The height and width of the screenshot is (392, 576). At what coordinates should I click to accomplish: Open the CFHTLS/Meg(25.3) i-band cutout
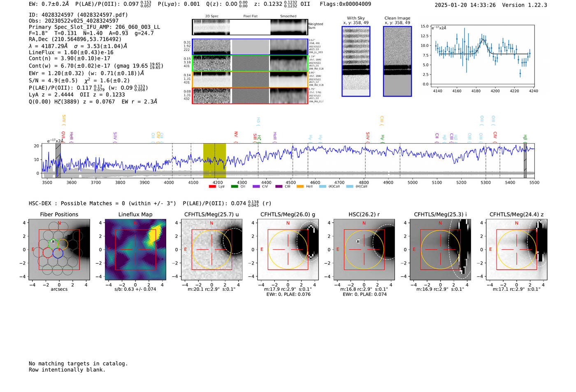[440, 249]
